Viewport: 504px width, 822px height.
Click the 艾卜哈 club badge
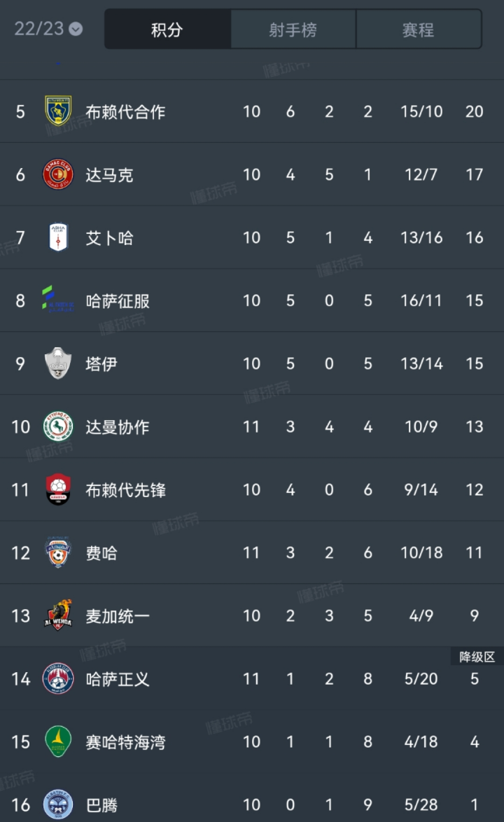[57, 237]
